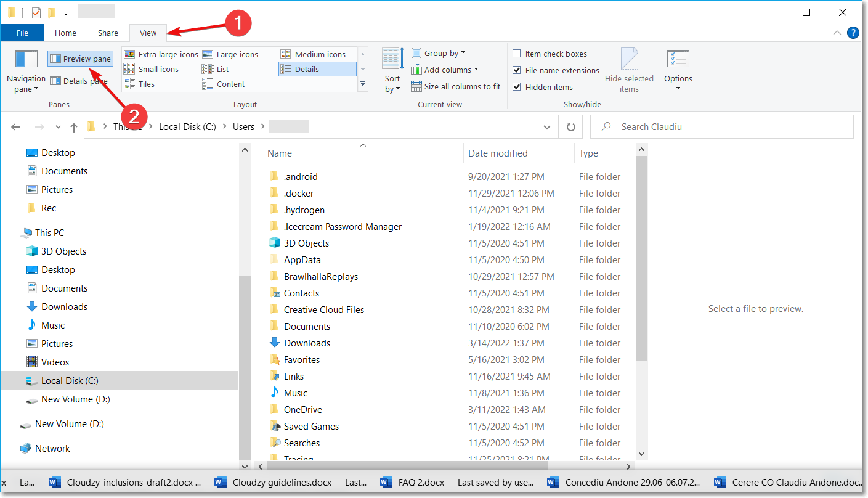Click the Refresh button beside address bar
Image resolution: width=868 pixels, height=498 pixels.
point(570,127)
